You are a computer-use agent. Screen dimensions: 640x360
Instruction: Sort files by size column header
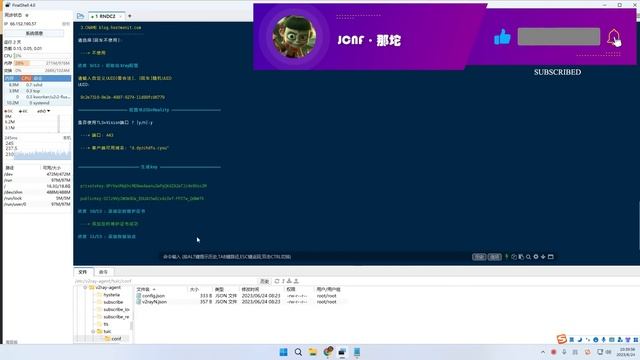tap(200, 289)
